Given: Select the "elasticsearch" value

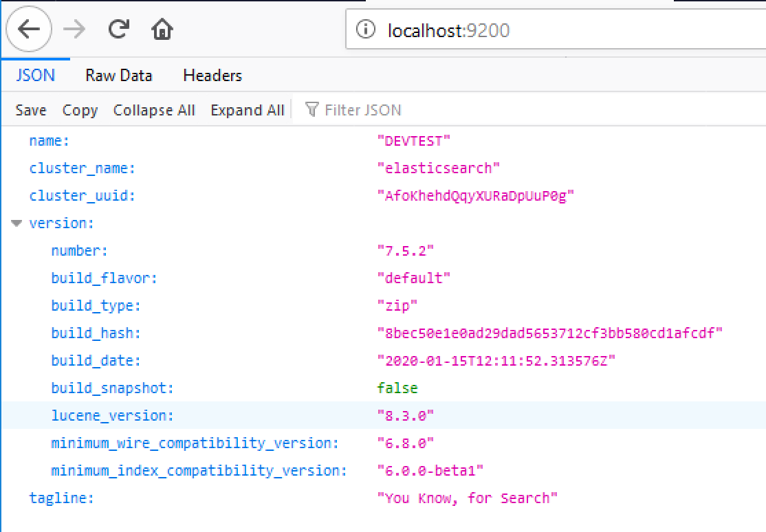Looking at the screenshot, I should click(438, 168).
